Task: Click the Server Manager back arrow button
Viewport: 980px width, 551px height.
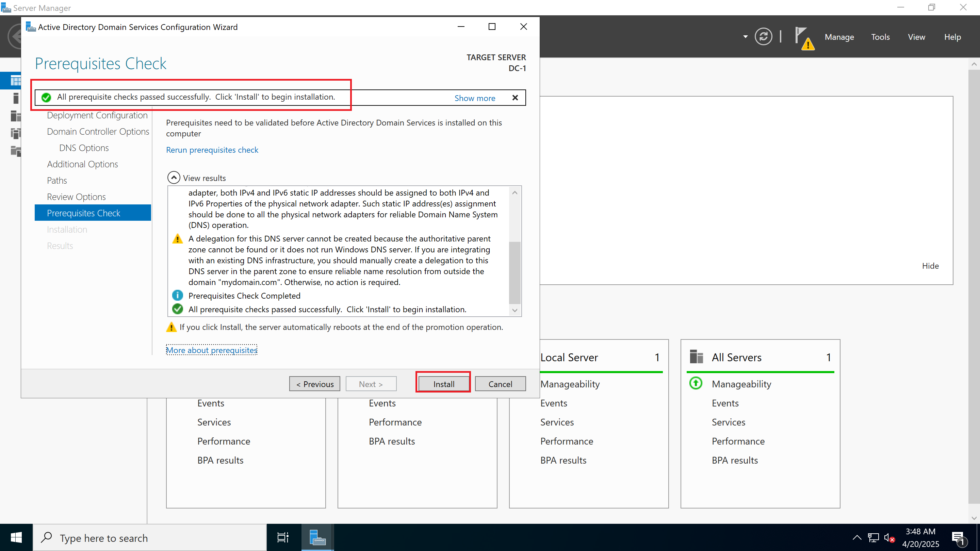Action: (14, 36)
